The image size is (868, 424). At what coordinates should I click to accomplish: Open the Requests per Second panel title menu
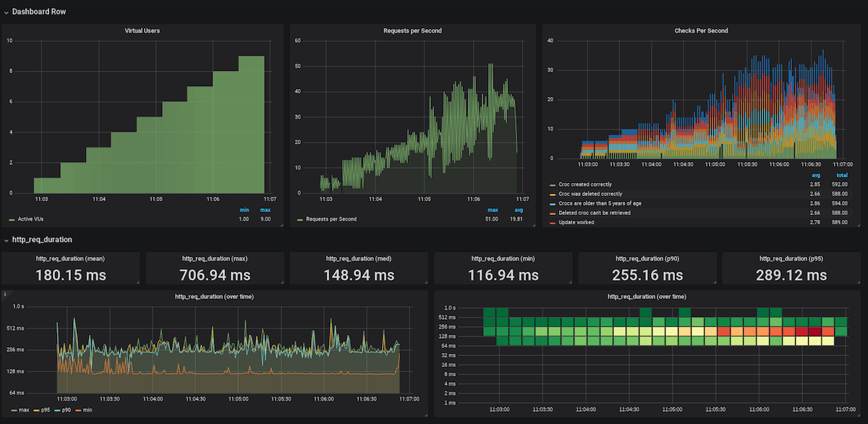tap(412, 31)
